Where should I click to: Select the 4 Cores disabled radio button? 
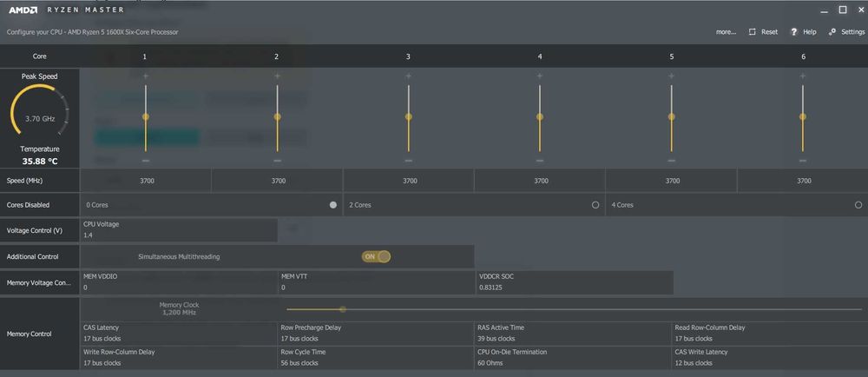(x=858, y=205)
